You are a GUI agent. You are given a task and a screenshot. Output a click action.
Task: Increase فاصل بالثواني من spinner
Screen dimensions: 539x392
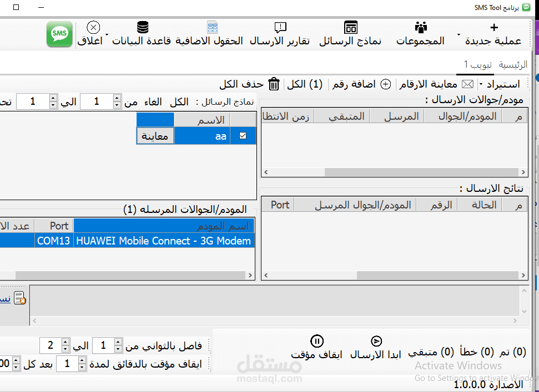coord(118,342)
